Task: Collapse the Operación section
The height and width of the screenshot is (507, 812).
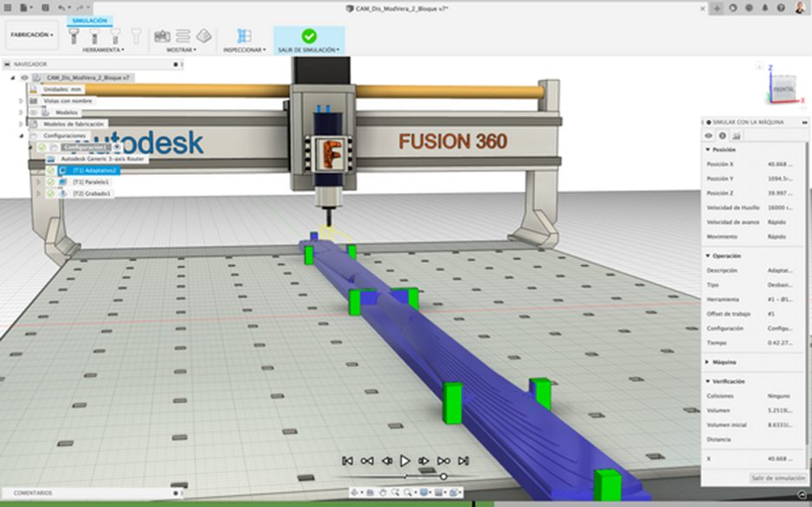Action: click(x=708, y=255)
